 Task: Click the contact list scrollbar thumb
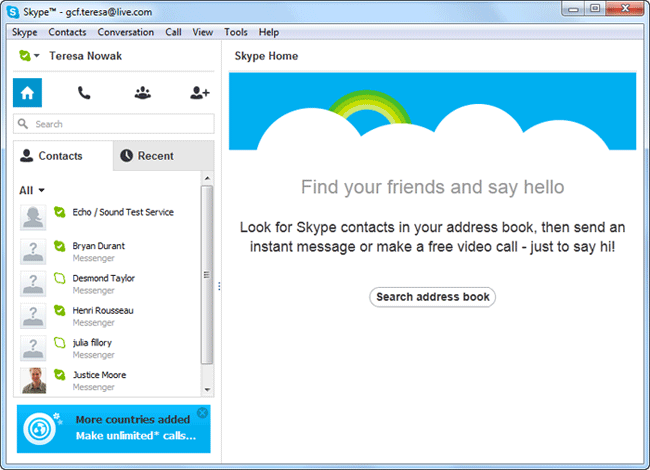pos(207,275)
